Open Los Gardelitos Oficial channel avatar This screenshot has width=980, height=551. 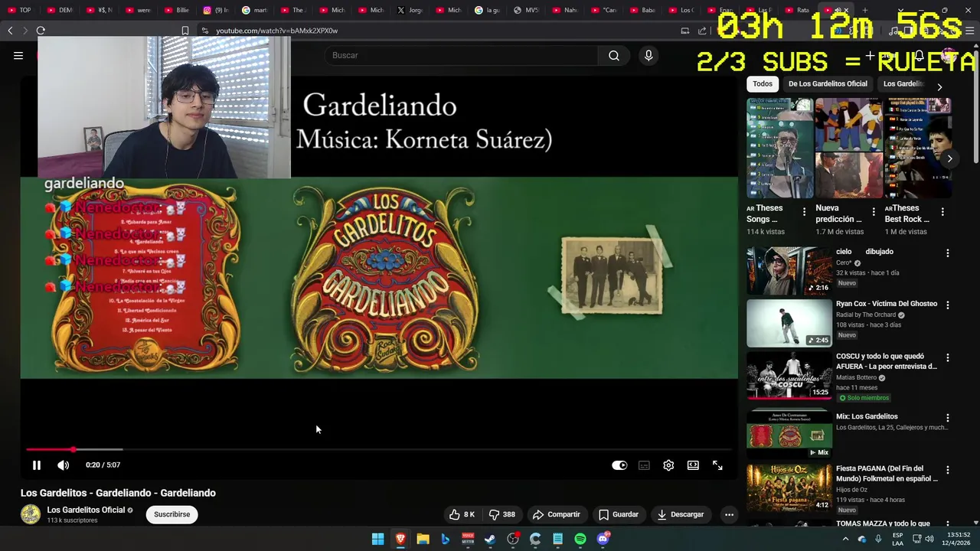[31, 514]
